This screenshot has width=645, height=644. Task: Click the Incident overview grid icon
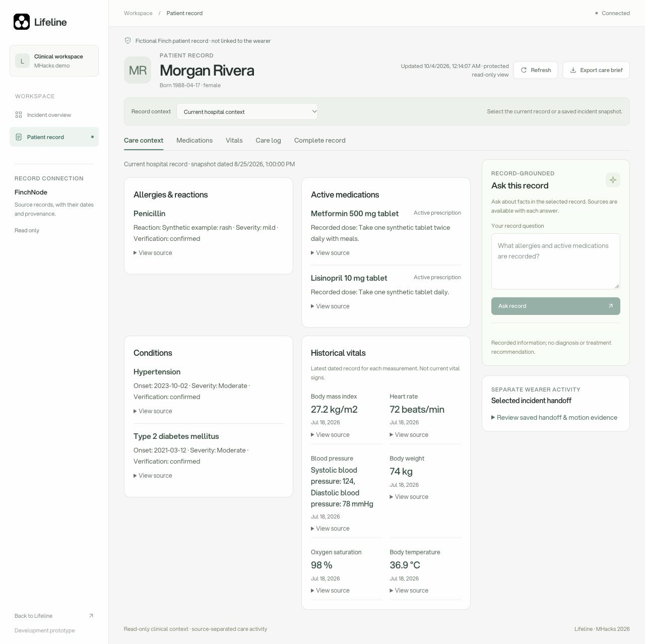(19, 115)
